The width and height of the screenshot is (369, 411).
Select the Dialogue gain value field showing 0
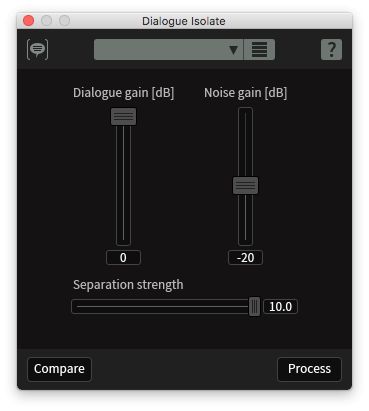(x=123, y=258)
